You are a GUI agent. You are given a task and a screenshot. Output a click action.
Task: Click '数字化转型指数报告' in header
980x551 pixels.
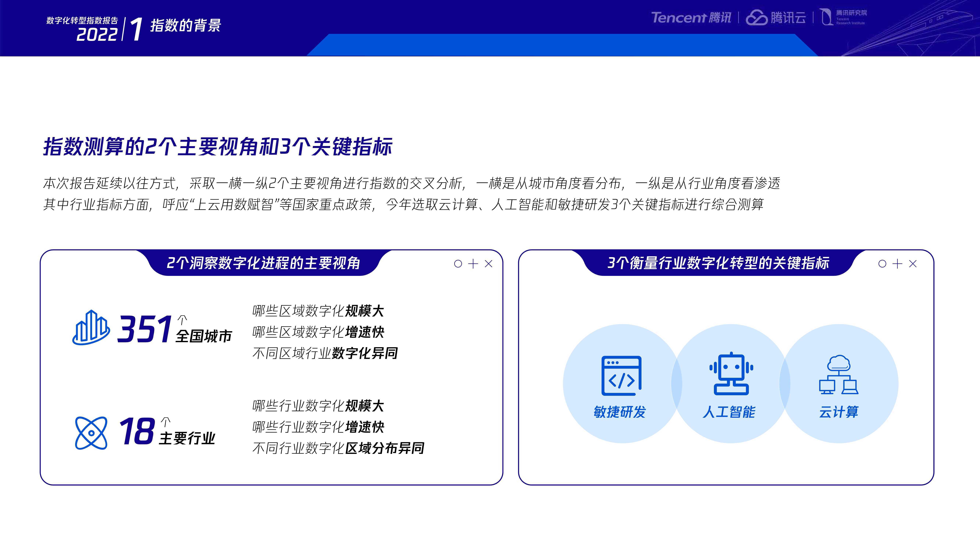click(x=82, y=21)
